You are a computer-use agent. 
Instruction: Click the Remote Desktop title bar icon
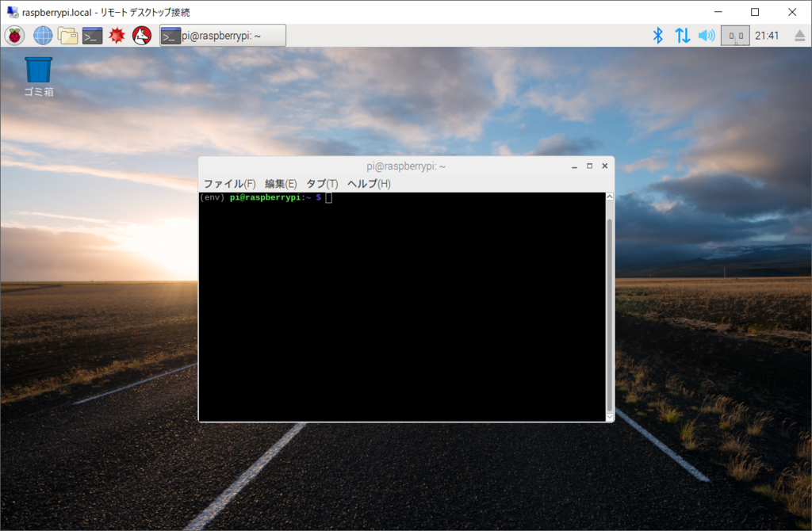tap(13, 12)
